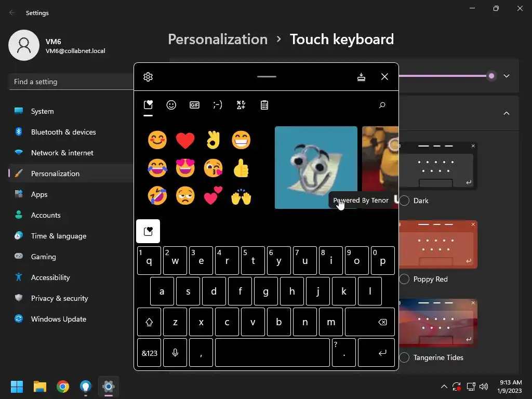Collapse the keyboard theme section chevron
This screenshot has width=532, height=399.
coord(507,113)
